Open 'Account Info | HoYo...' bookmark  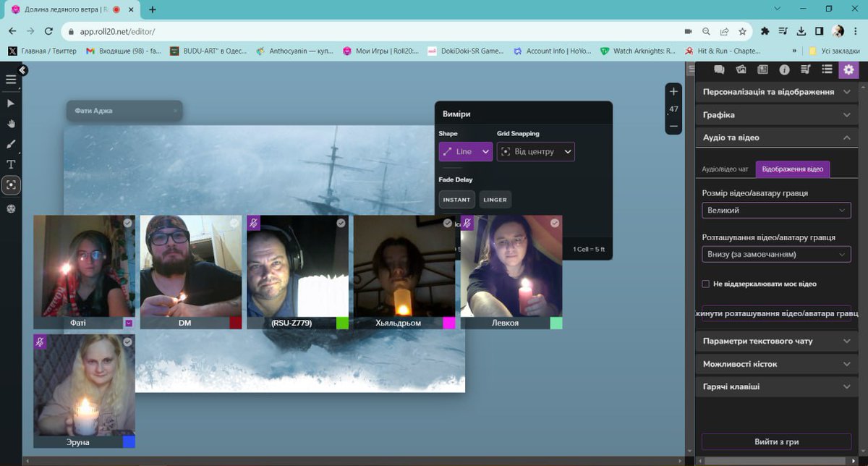[x=552, y=51]
